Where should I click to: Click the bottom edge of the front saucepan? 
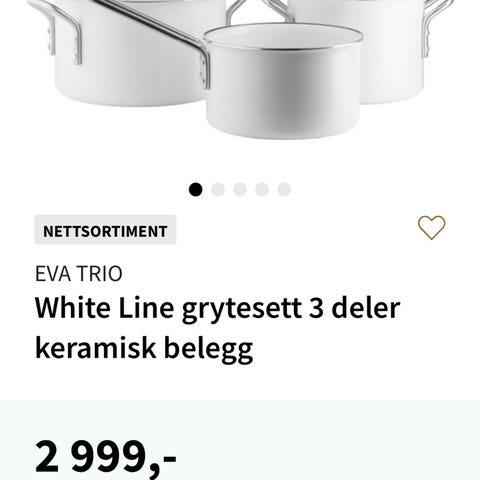point(283,135)
